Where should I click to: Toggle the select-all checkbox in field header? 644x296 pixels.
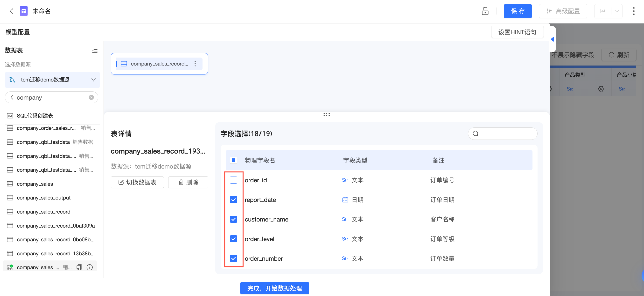tap(233, 160)
